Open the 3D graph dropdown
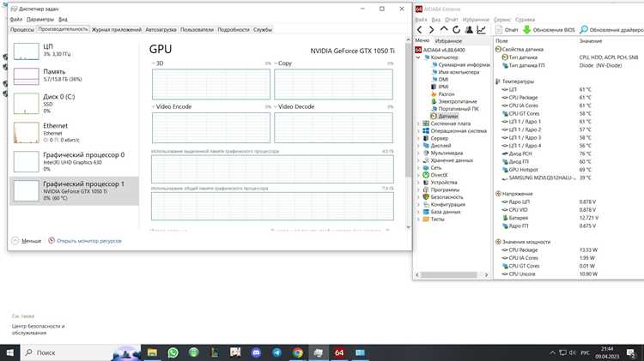644x361 pixels. click(154, 63)
